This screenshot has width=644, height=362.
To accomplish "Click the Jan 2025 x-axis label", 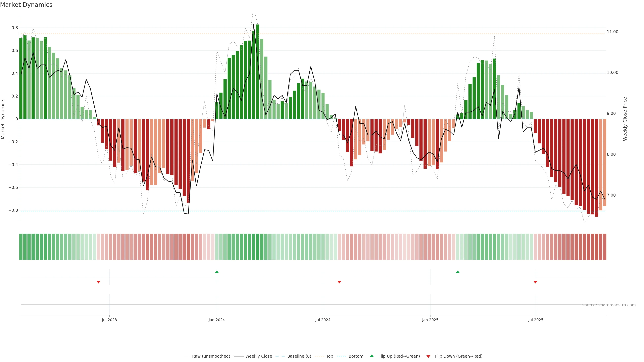I will tap(430, 320).
